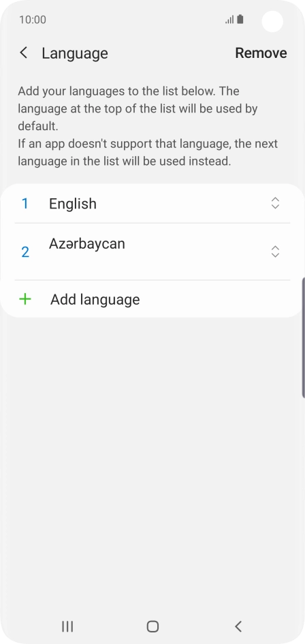The height and width of the screenshot is (644, 305).
Task: Tap the system back navigation arrow
Action: coord(238,626)
